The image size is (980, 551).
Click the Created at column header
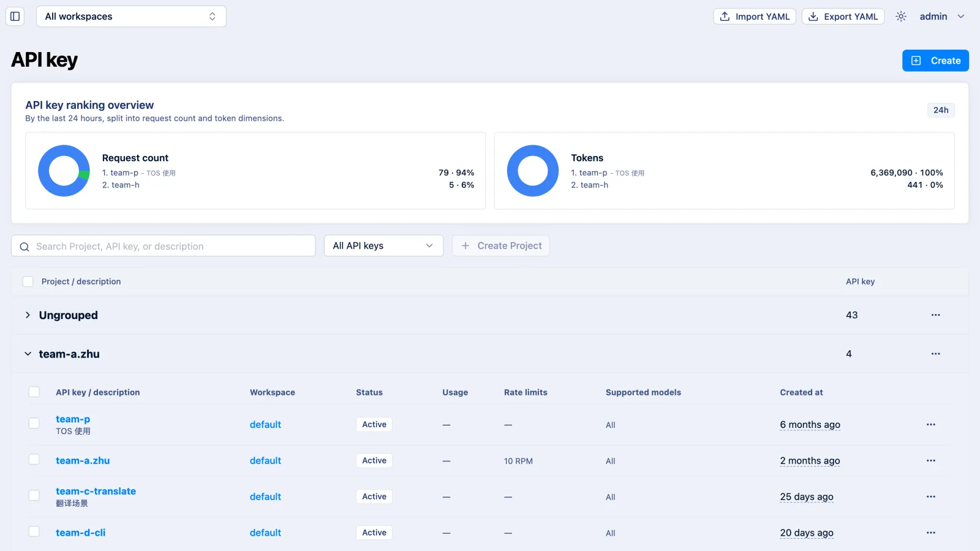point(801,392)
